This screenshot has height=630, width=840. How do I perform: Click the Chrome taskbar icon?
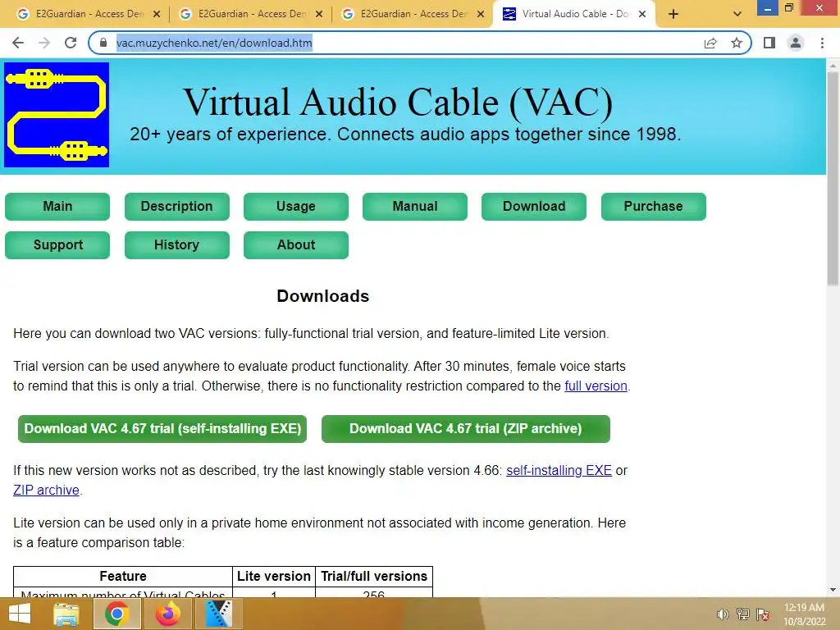(117, 614)
